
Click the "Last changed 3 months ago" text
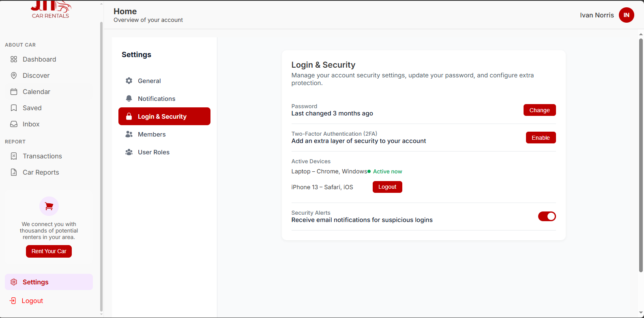332,113
